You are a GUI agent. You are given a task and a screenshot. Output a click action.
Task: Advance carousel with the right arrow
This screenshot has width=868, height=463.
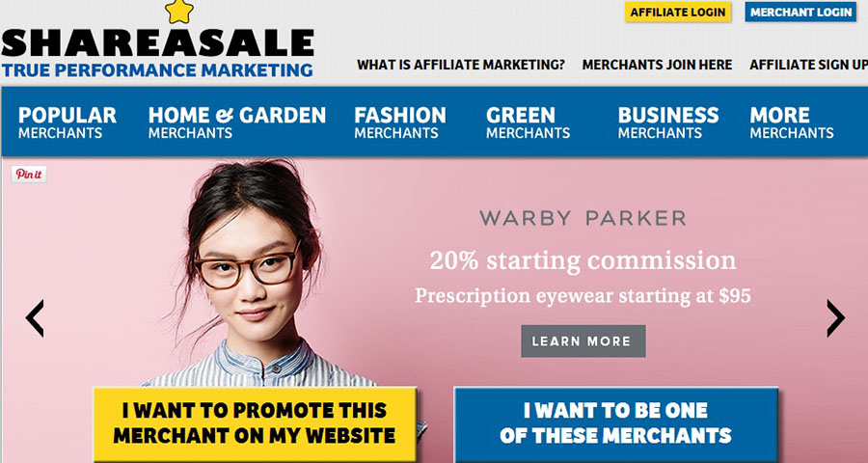tap(835, 318)
